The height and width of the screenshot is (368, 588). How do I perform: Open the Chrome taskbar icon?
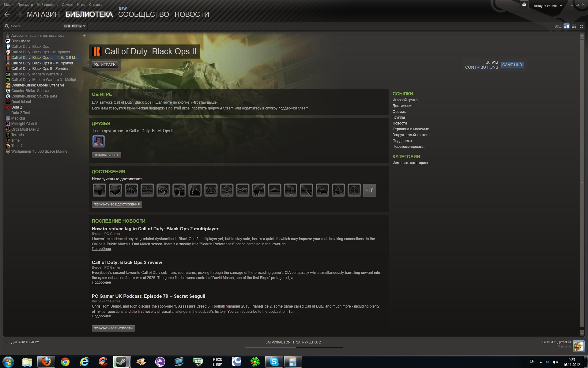coord(65,362)
